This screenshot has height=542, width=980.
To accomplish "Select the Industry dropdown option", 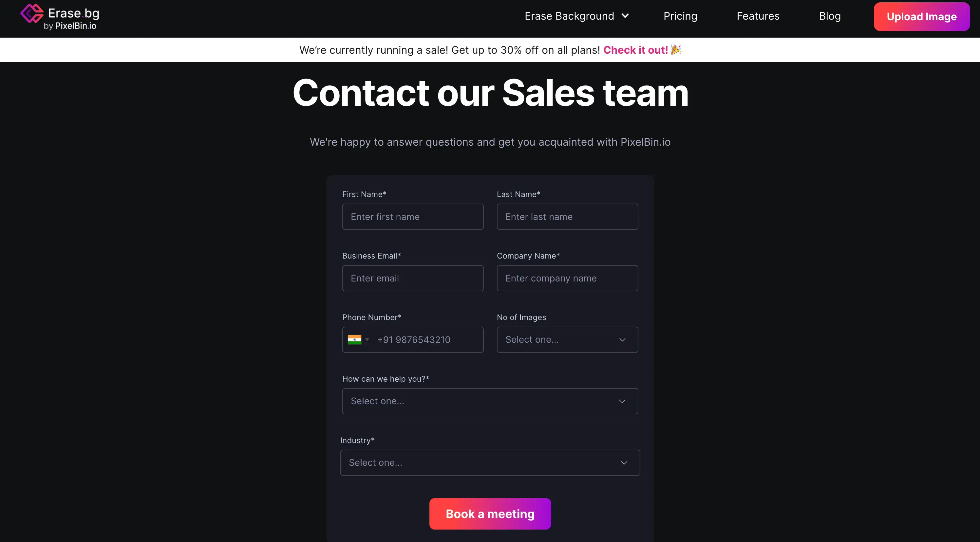I will [x=490, y=462].
